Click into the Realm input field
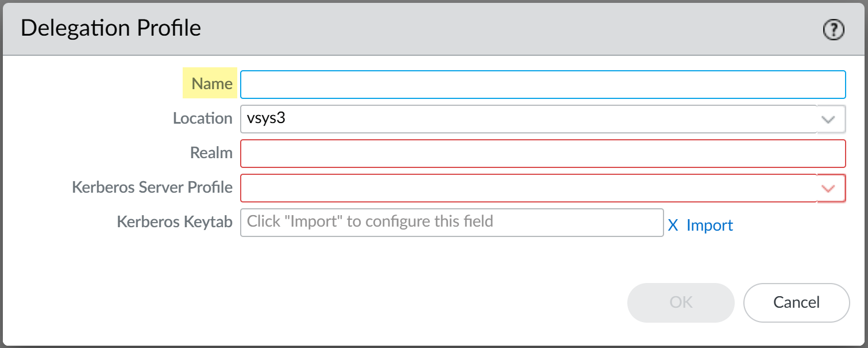This screenshot has height=348, width=868. 542,154
